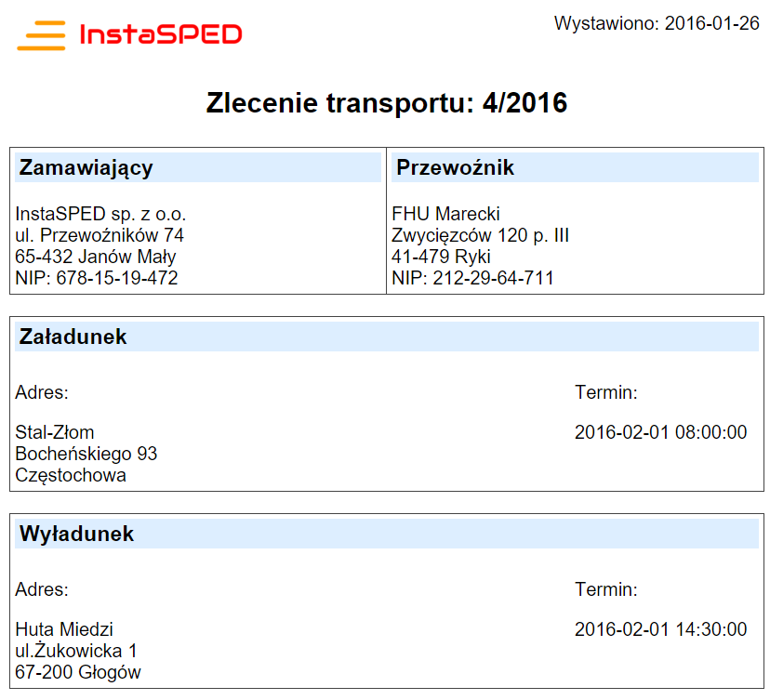This screenshot has height=700, width=770.
Task: Click the Zlecenie transportu 4/2016 title
Action: click(x=386, y=103)
